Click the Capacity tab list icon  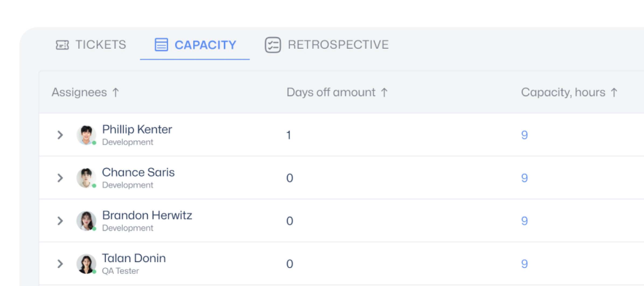(161, 45)
